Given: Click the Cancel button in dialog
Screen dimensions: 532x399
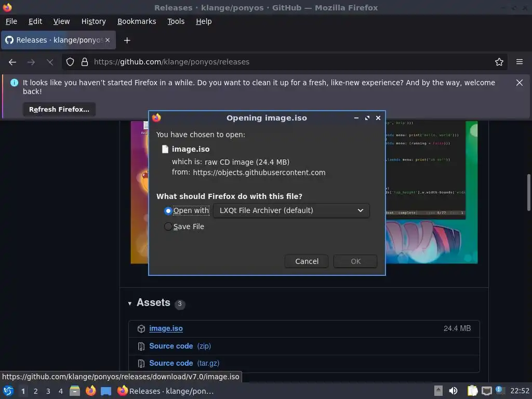Looking at the screenshot, I should coord(307,261).
